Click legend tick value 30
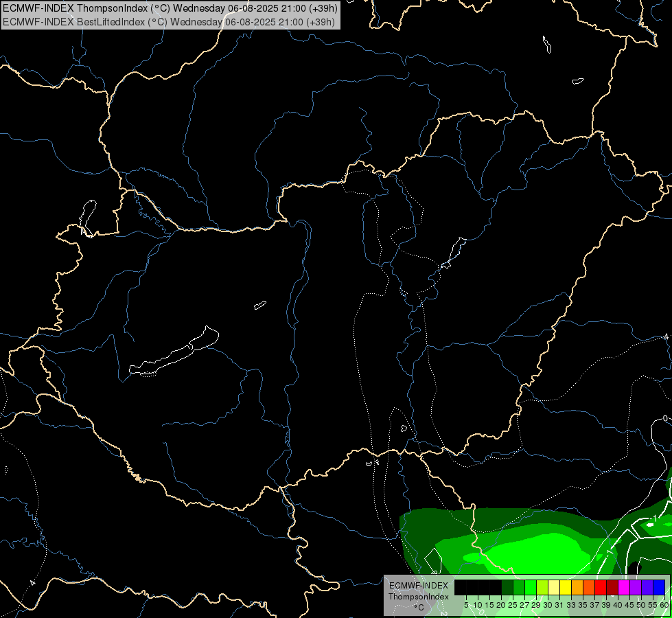Screen dimensions: 672x618 click(x=548, y=605)
